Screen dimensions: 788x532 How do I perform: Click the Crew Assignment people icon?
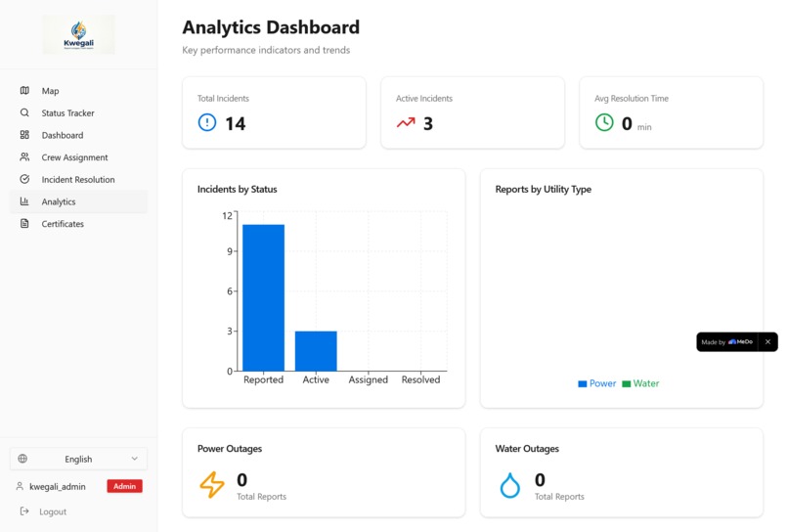coord(24,156)
